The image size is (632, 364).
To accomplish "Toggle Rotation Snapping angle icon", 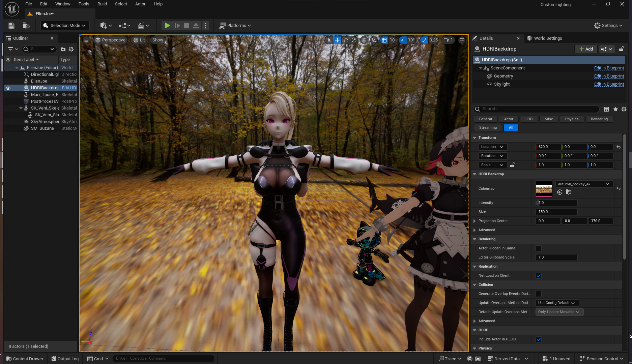I will [x=403, y=40].
